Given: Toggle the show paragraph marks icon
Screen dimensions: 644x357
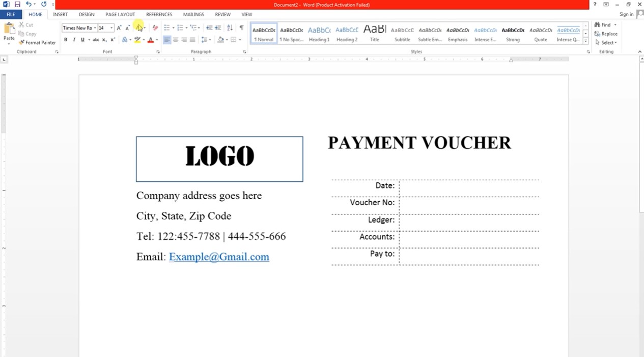Looking at the screenshot, I should [x=242, y=28].
